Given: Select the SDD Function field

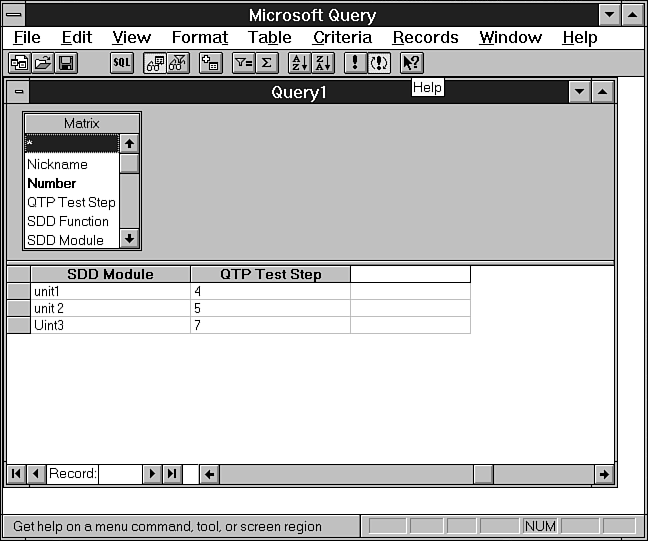Looking at the screenshot, I should click(x=72, y=222).
